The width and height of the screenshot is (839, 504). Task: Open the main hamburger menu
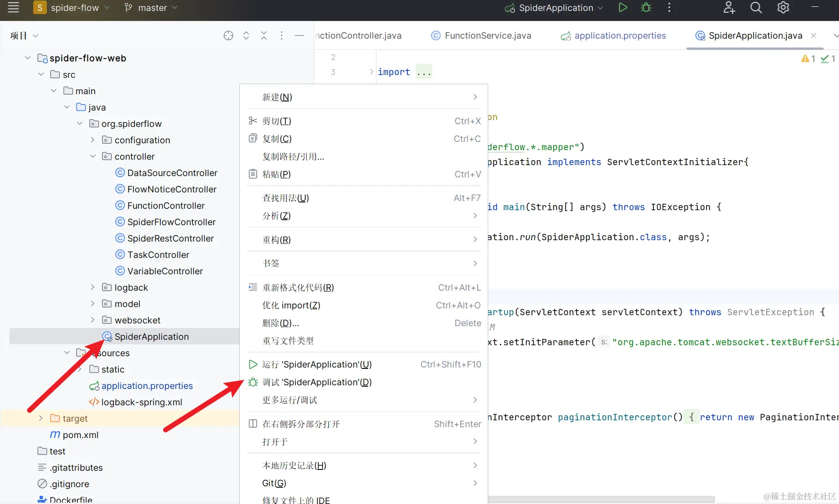pos(14,8)
